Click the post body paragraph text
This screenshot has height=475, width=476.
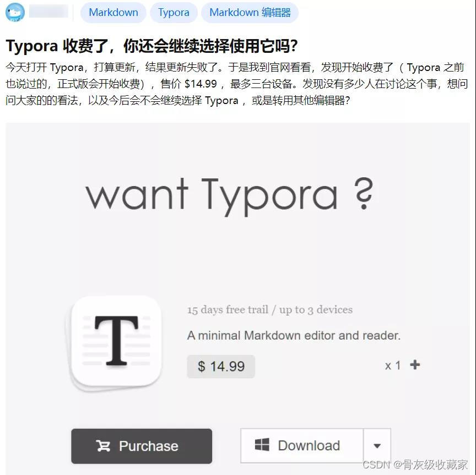click(x=237, y=84)
